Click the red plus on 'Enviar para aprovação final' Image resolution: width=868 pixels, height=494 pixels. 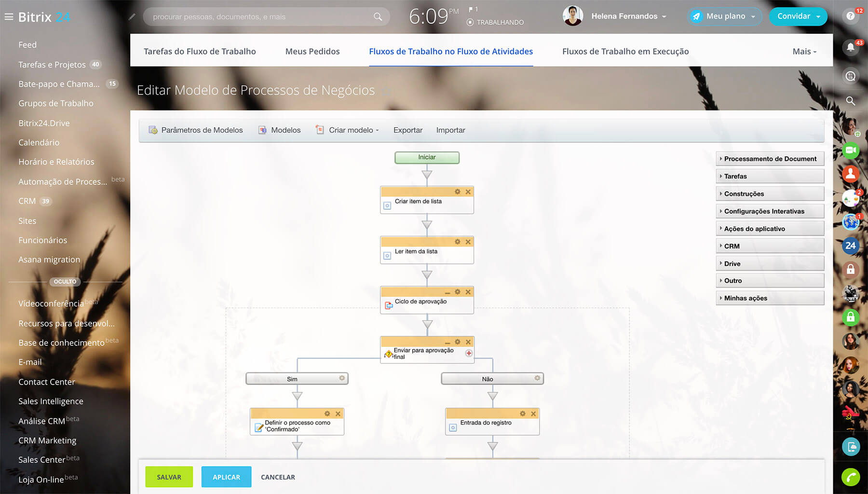[469, 353]
